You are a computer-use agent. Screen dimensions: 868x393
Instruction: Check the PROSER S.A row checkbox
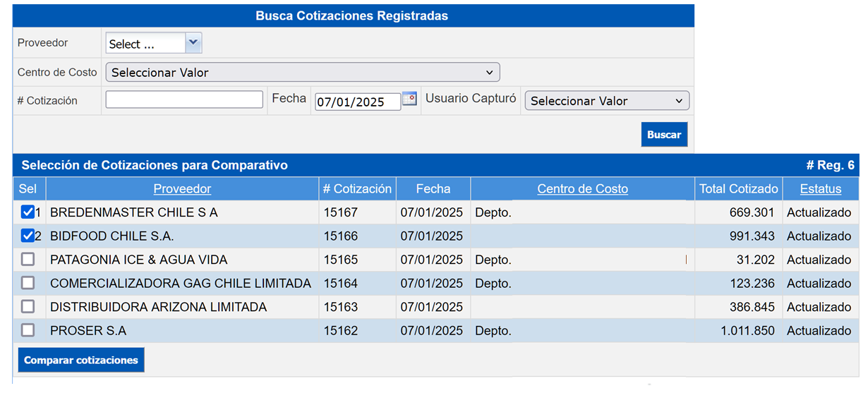[x=28, y=330]
